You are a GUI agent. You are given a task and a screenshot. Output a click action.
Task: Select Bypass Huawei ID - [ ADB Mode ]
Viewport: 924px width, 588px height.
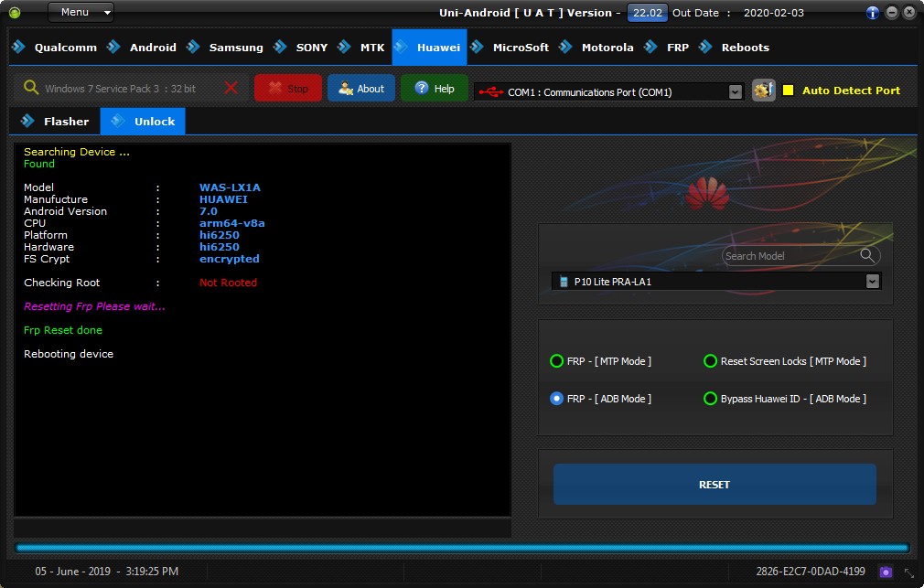pyautogui.click(x=785, y=399)
